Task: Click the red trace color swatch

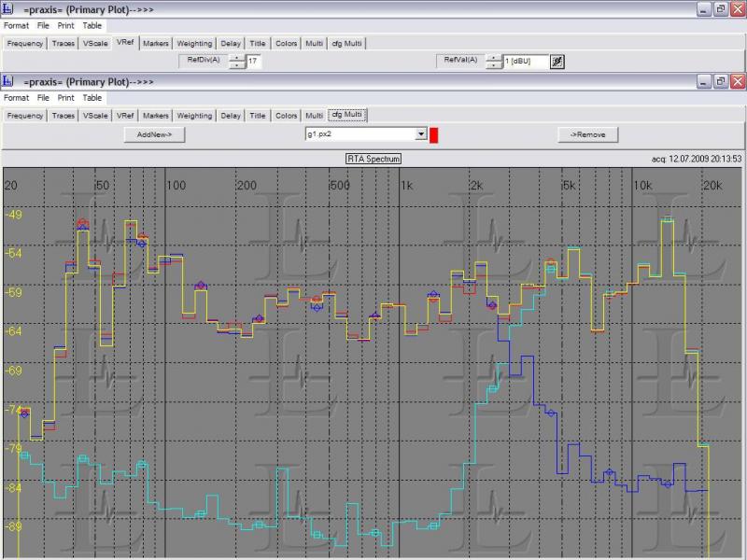Action: point(433,134)
